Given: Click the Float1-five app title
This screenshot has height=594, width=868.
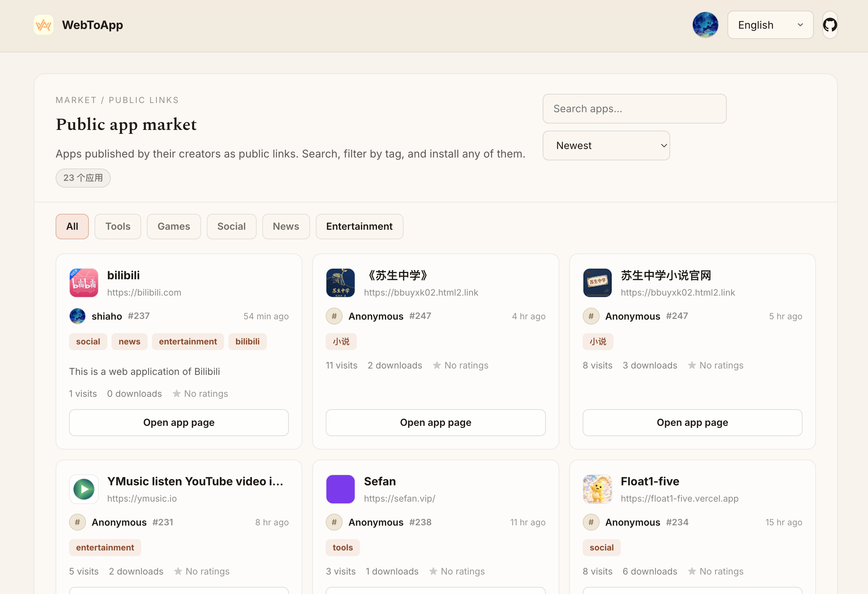Looking at the screenshot, I should [650, 481].
